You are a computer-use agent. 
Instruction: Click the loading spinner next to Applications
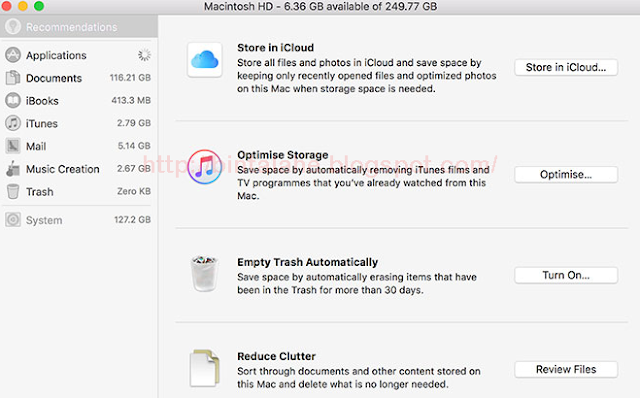click(x=144, y=55)
